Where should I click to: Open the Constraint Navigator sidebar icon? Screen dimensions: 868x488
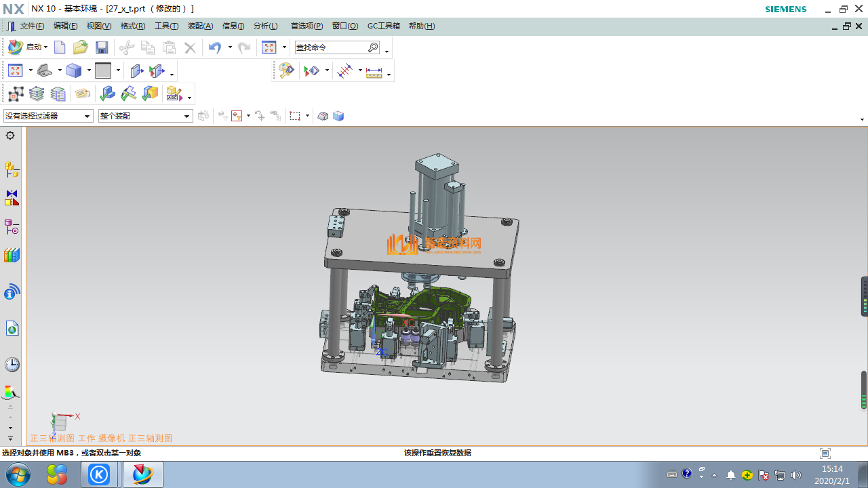pos(12,198)
